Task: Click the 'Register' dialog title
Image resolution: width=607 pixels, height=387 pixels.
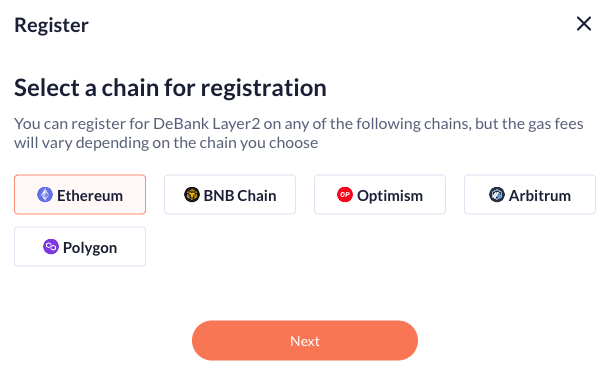Action: coord(51,26)
